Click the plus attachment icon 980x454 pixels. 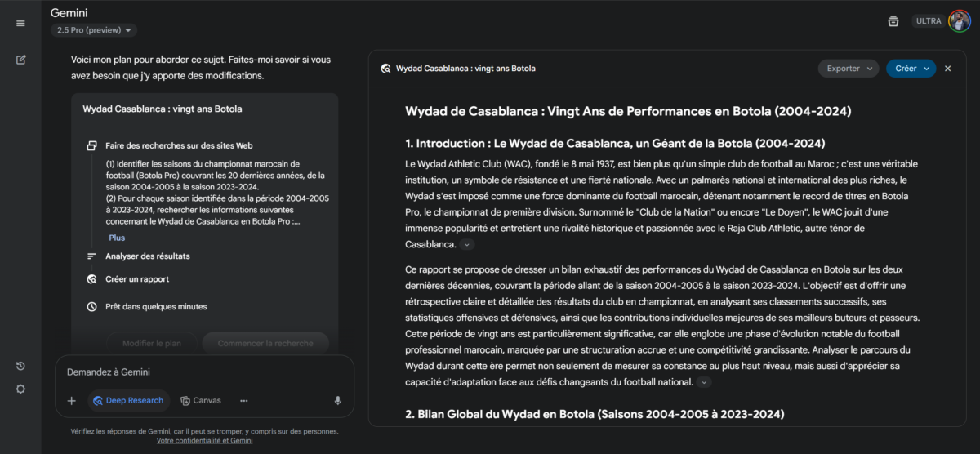coord(72,401)
